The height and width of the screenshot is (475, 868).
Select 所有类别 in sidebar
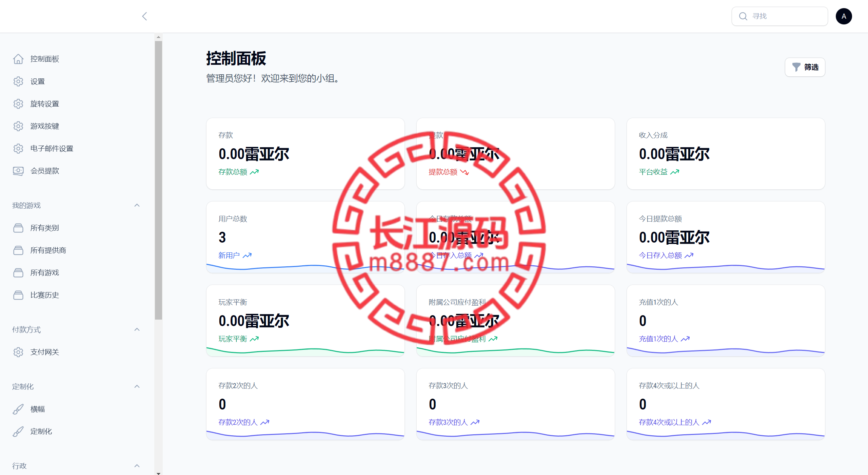(45, 228)
